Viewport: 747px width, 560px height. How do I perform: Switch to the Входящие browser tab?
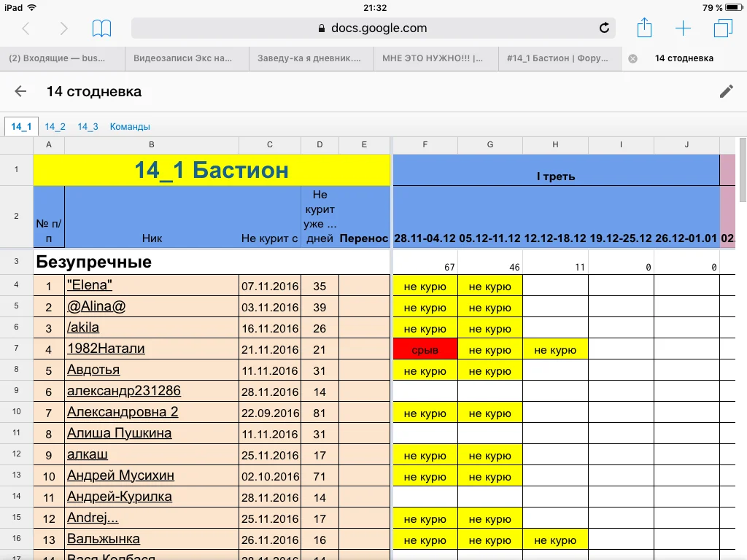tap(63, 58)
